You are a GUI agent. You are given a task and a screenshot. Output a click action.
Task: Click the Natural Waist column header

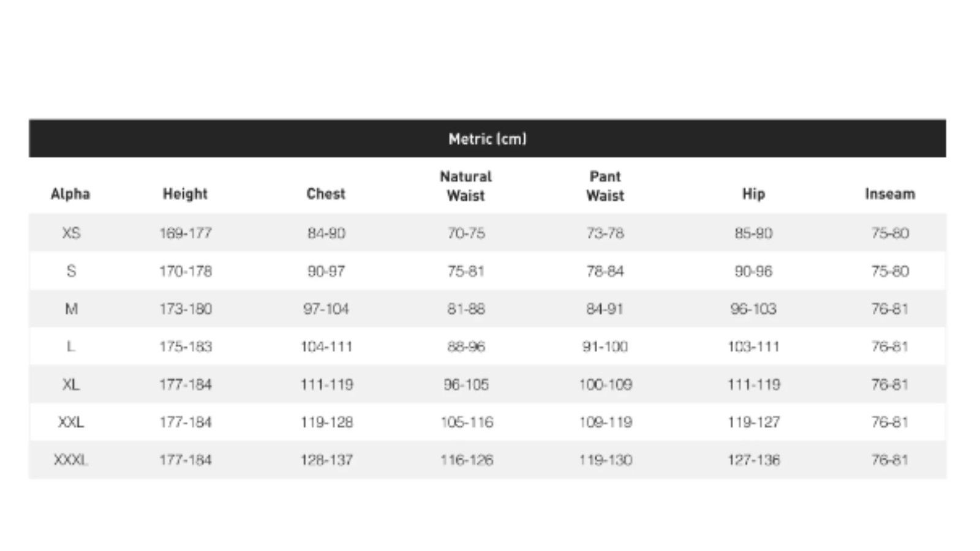[x=466, y=186]
